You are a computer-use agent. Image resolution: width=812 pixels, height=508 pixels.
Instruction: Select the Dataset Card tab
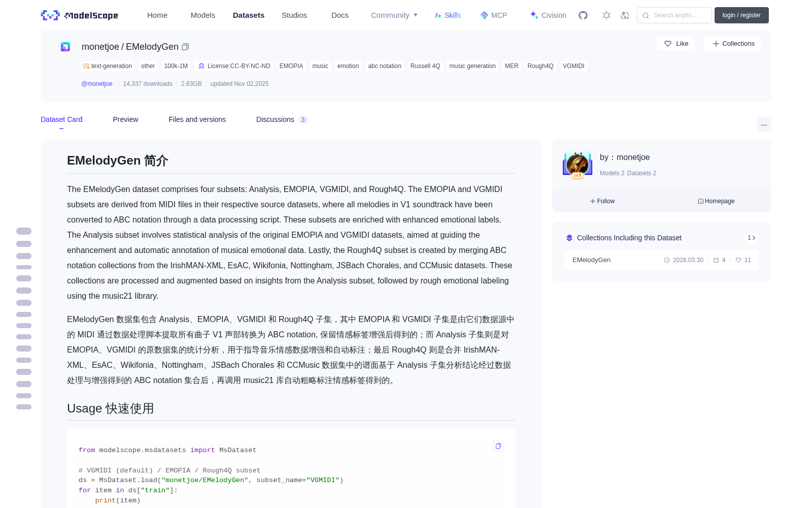click(61, 119)
